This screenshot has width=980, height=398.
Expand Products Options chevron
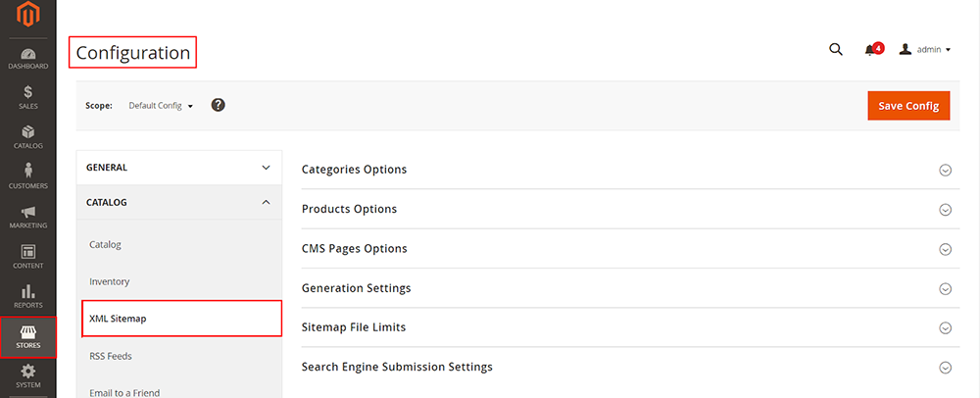(x=945, y=210)
